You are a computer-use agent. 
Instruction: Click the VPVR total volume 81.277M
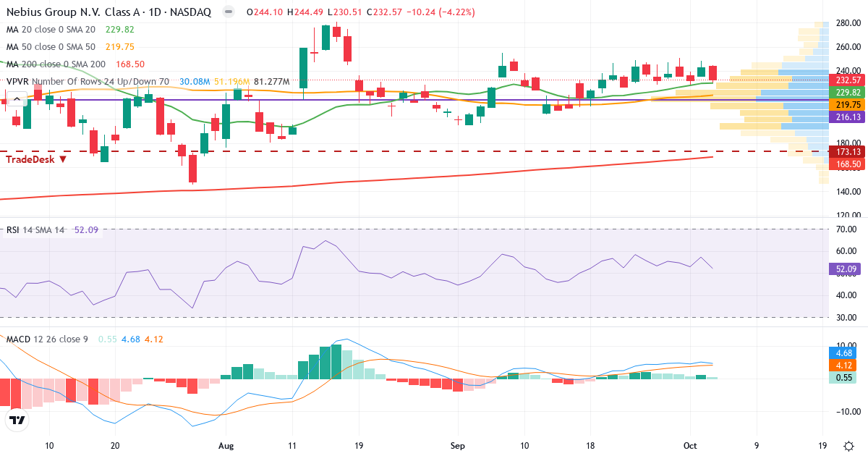pyautogui.click(x=271, y=81)
